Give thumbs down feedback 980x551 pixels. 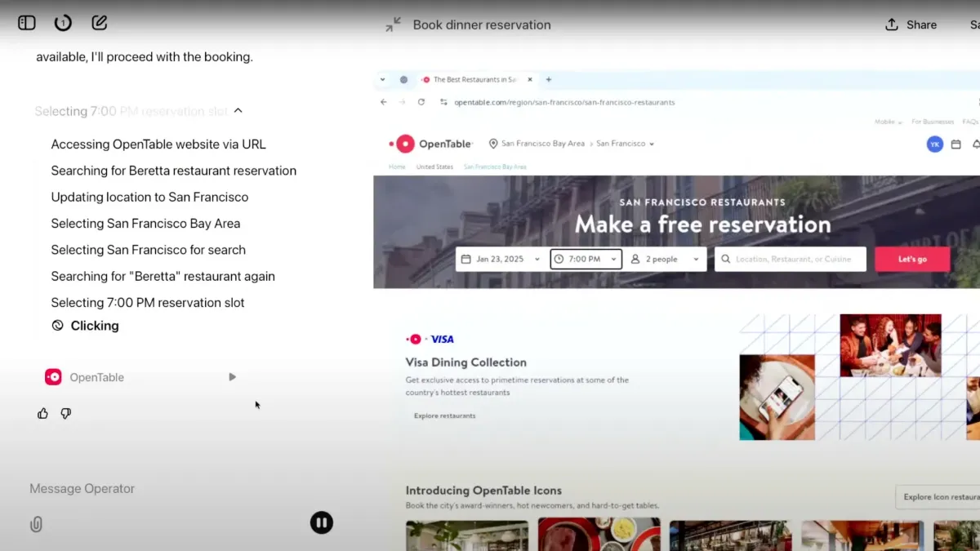(x=66, y=414)
